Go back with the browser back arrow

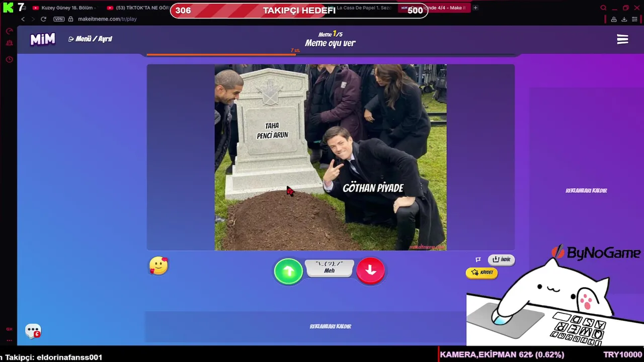(23, 19)
